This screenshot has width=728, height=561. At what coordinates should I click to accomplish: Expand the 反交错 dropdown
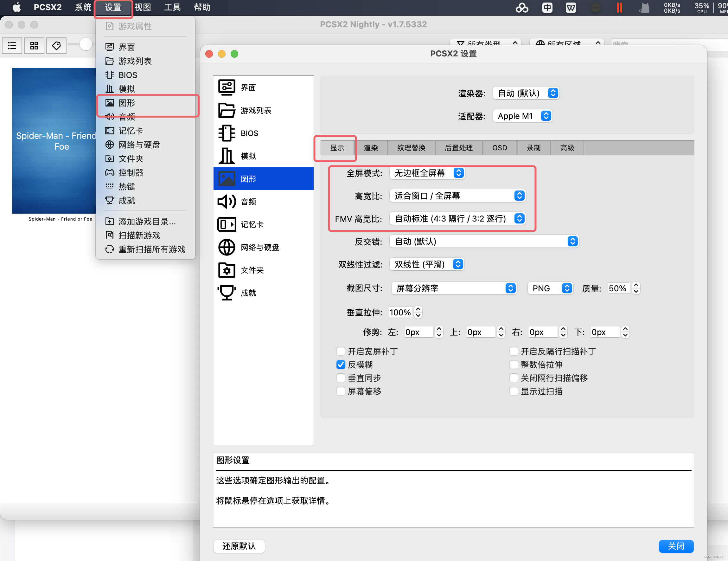[484, 242]
